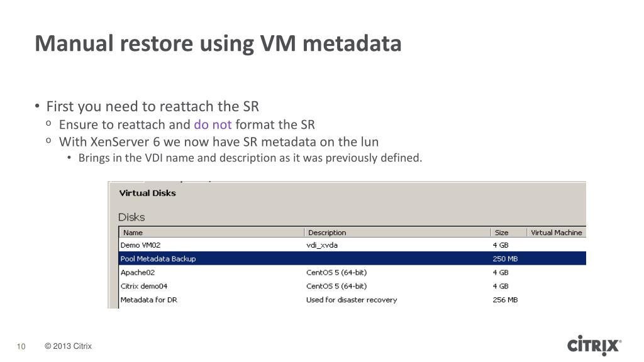Click the © 2013 Citrix footer text

[x=68, y=346]
